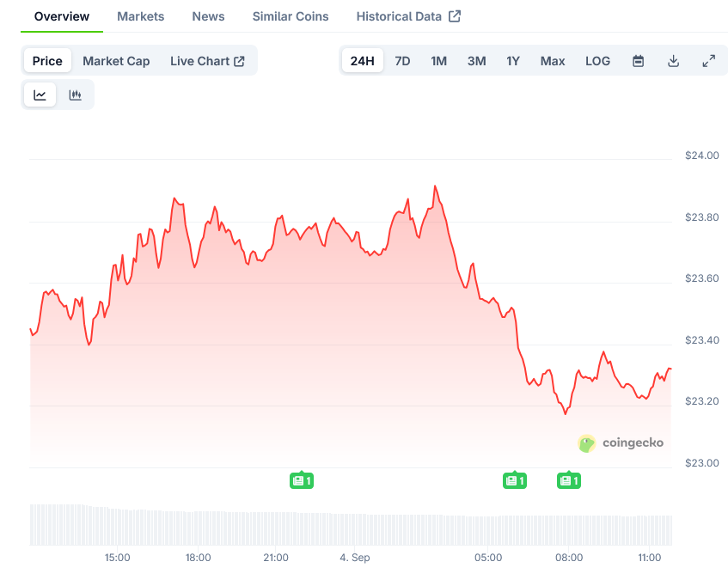Select the Overview tab
This screenshot has width=728, height=580.
pyautogui.click(x=62, y=16)
